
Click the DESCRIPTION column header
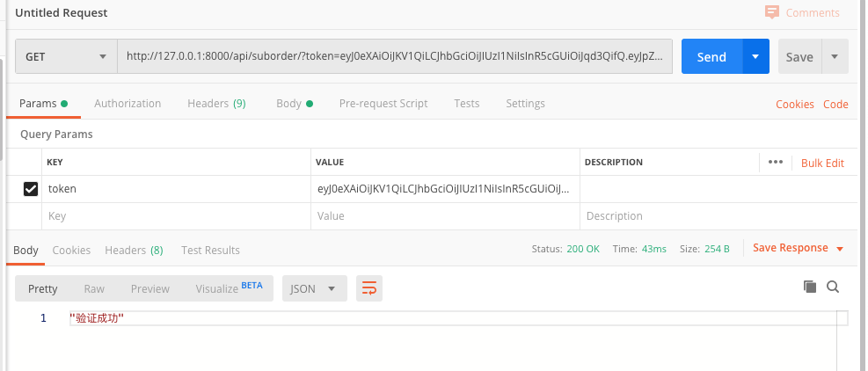(x=613, y=163)
